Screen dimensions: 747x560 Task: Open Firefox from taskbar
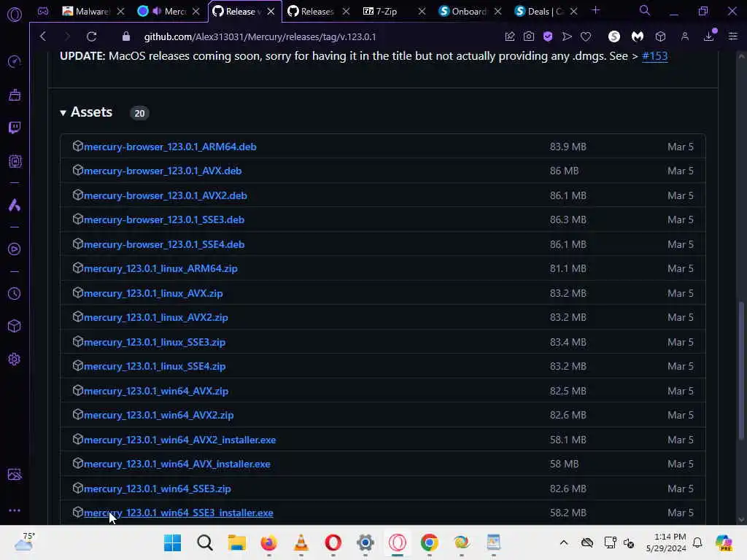pyautogui.click(x=269, y=542)
